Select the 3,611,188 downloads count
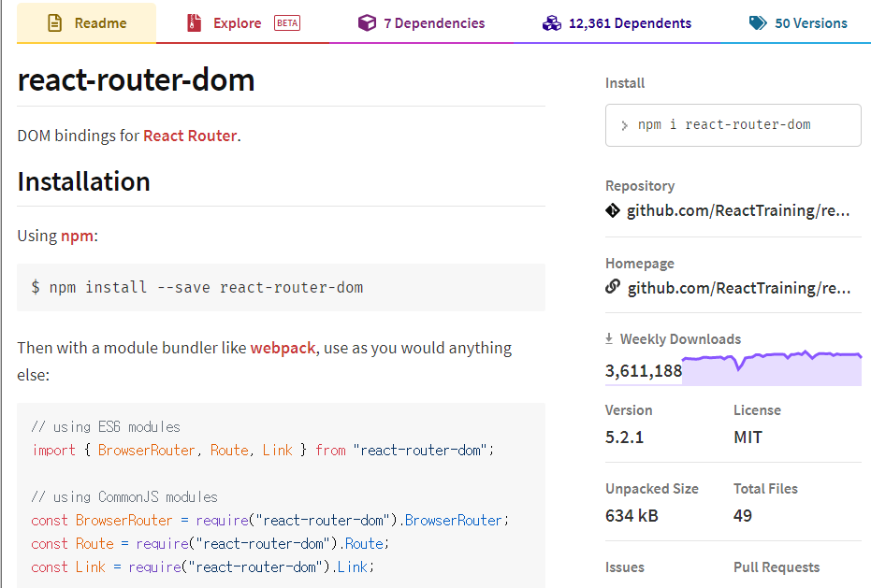 click(644, 370)
